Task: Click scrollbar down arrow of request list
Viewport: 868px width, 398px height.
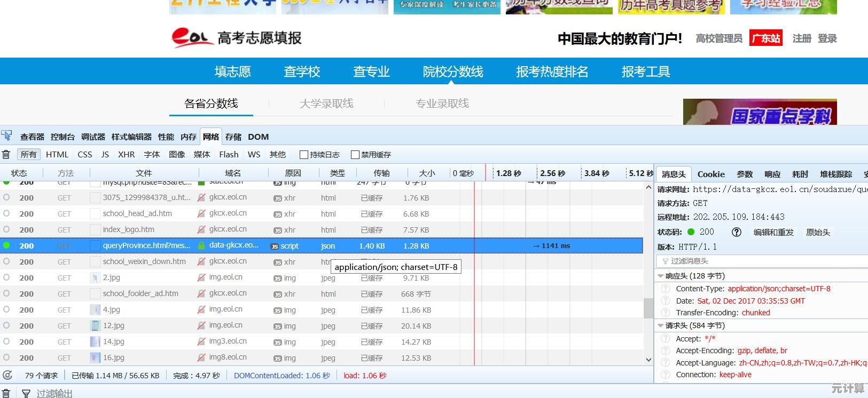Action: click(x=648, y=360)
